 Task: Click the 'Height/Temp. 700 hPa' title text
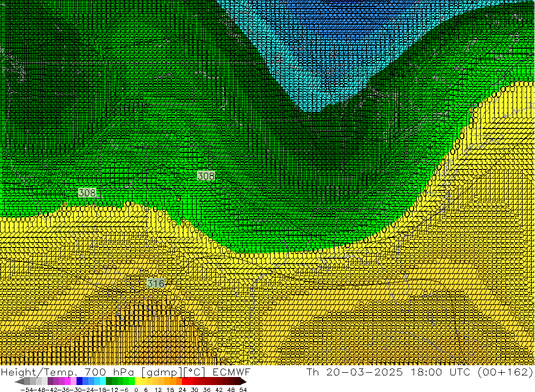(67, 372)
